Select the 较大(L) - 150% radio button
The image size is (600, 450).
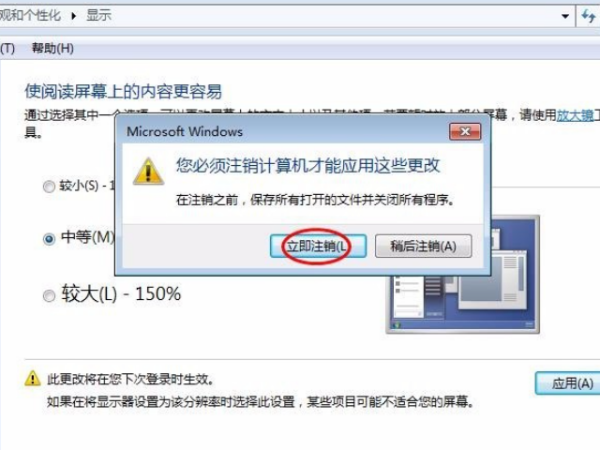tap(49, 295)
